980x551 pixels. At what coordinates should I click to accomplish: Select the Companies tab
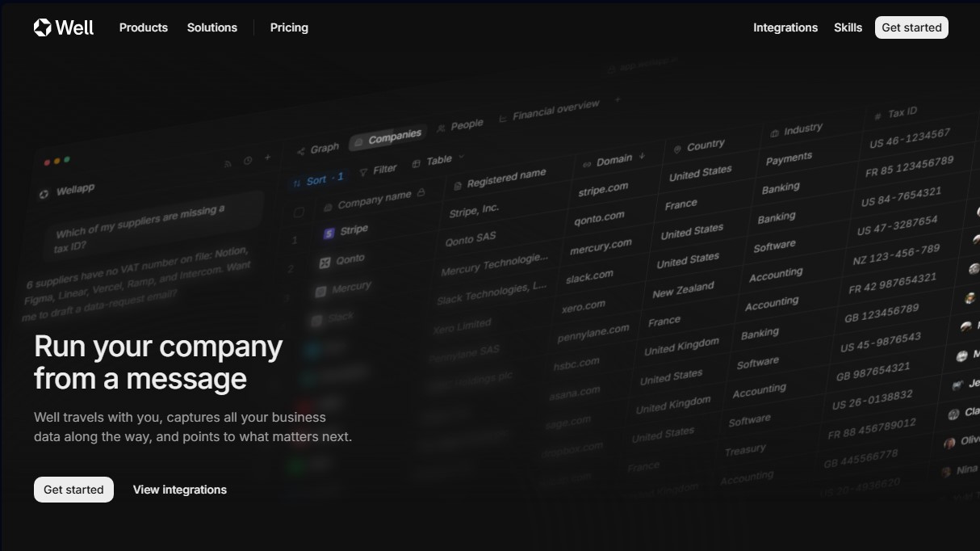coord(387,138)
